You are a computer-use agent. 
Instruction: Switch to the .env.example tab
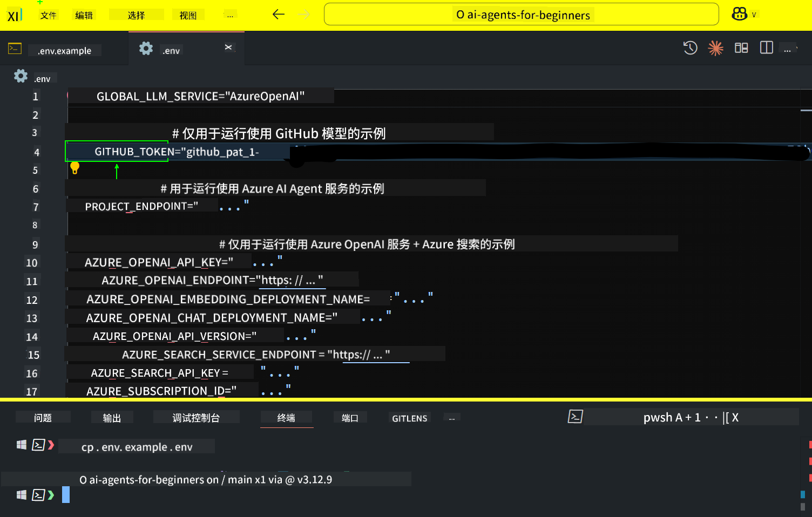point(64,51)
